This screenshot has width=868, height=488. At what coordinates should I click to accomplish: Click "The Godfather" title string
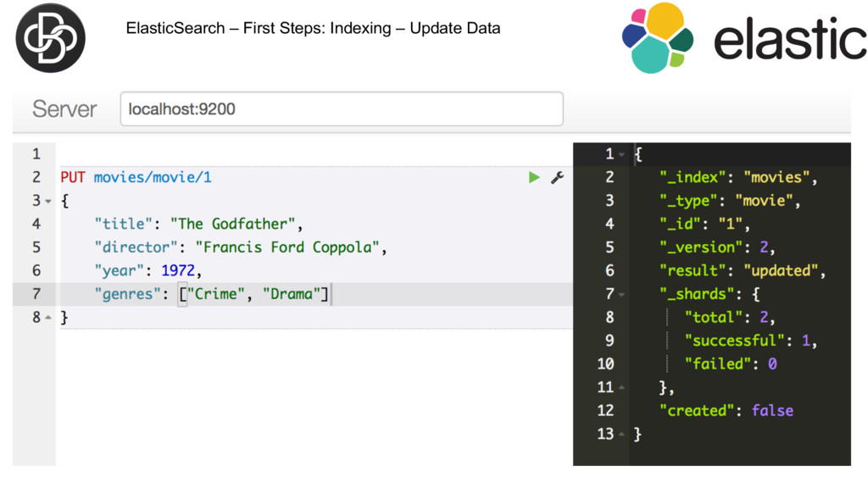tap(232, 224)
